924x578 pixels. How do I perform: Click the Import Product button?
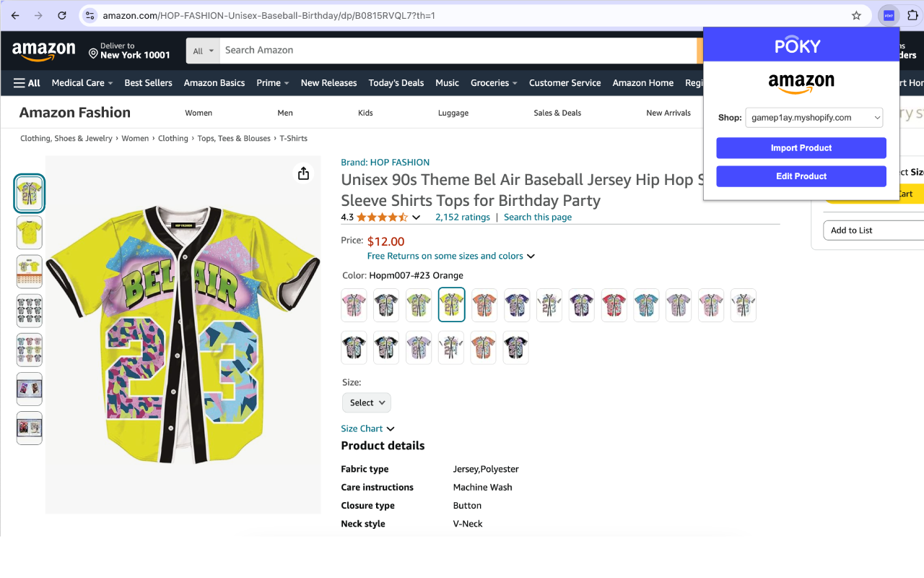(x=801, y=148)
